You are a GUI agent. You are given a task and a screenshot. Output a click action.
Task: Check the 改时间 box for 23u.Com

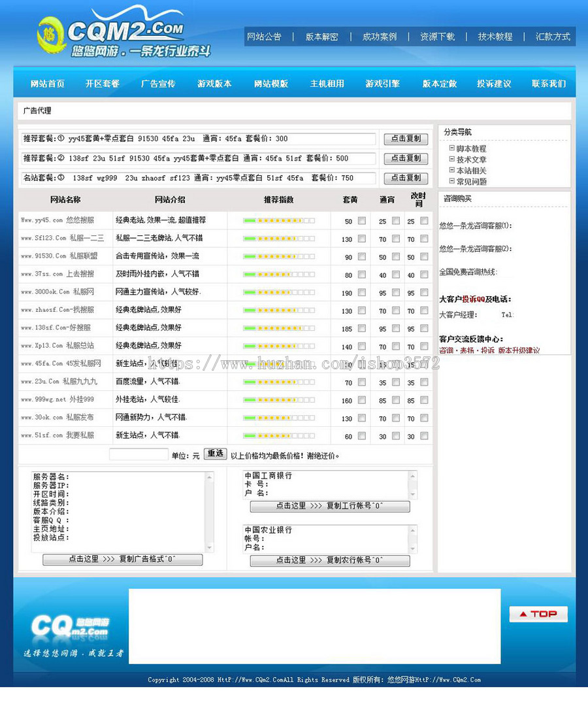pos(425,382)
